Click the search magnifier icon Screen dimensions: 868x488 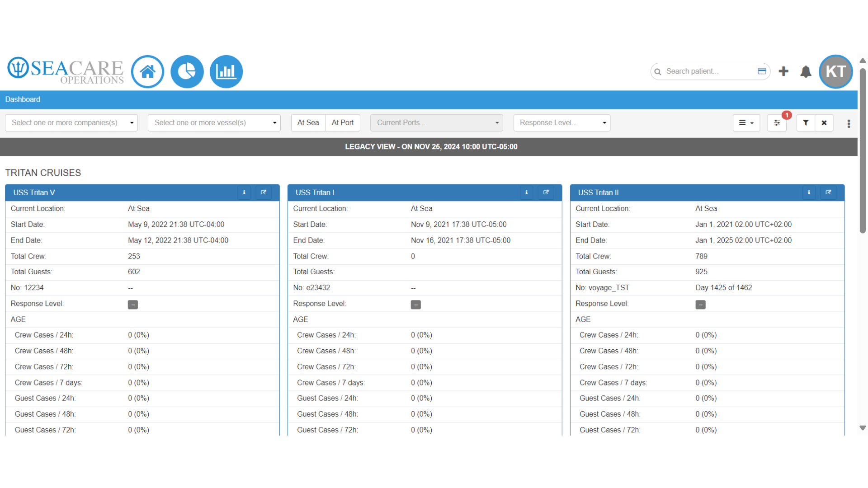point(658,71)
